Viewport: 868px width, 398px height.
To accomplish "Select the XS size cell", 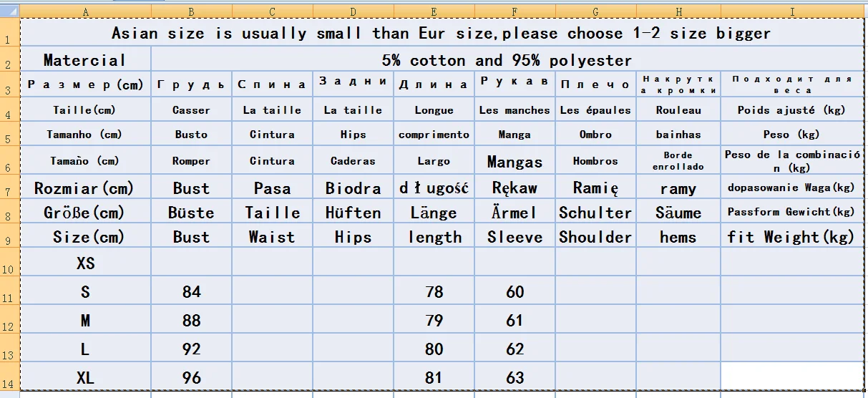I will point(85,263).
